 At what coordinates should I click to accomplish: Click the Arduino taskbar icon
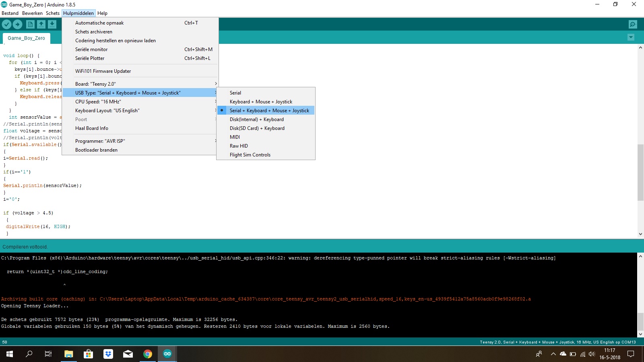(x=167, y=354)
